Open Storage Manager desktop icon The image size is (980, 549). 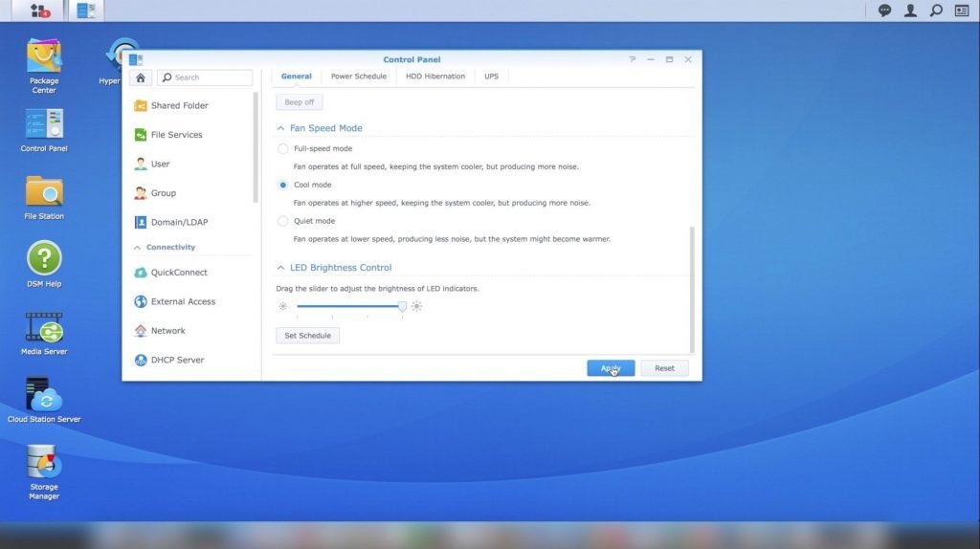(44, 472)
